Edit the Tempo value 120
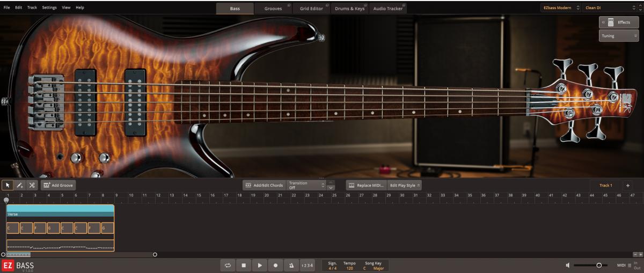This screenshot has height=273, width=644. [349, 268]
